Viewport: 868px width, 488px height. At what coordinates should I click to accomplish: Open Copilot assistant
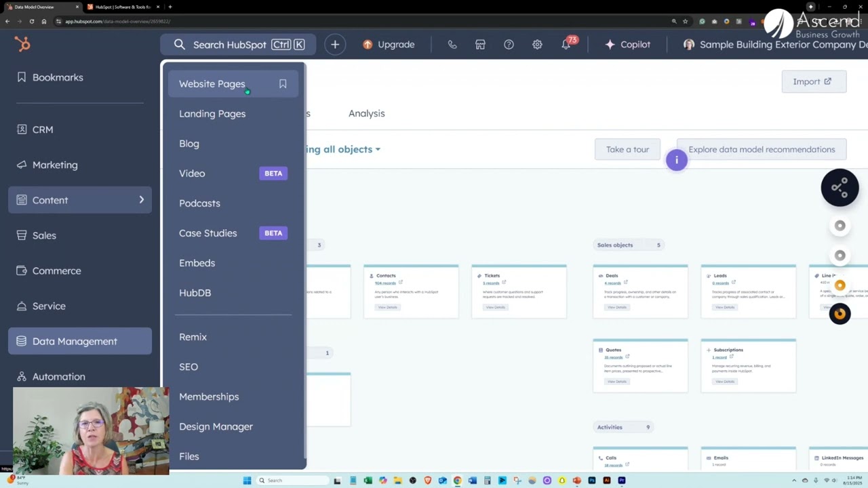[627, 45]
